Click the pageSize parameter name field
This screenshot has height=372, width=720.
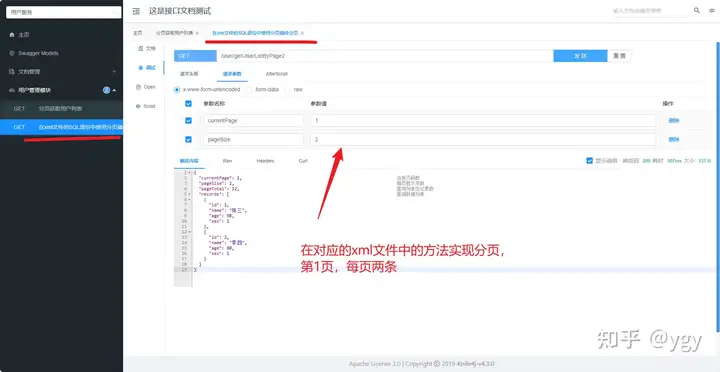pos(253,139)
